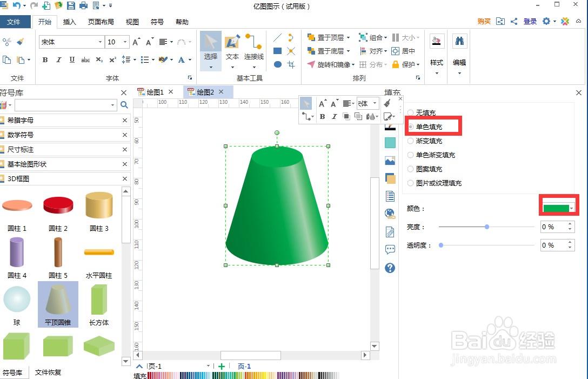Viewport: 588px width, 379px height.
Task: Open the insert picture panel icon in sidebar
Action: click(390, 161)
